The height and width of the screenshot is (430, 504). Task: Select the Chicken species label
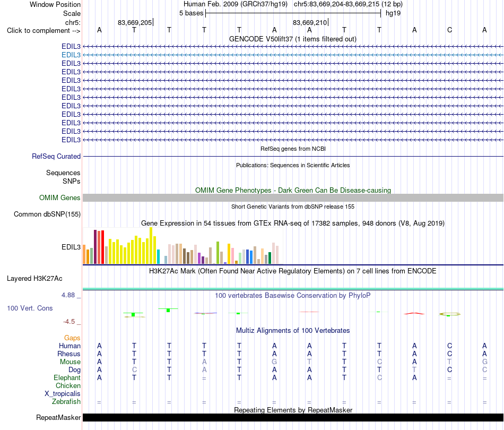68,385
